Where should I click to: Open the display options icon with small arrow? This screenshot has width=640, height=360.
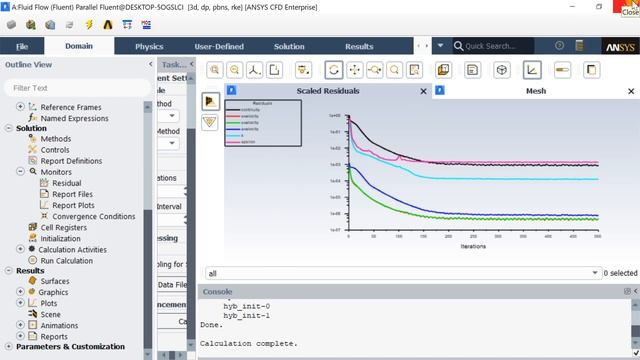(303, 70)
